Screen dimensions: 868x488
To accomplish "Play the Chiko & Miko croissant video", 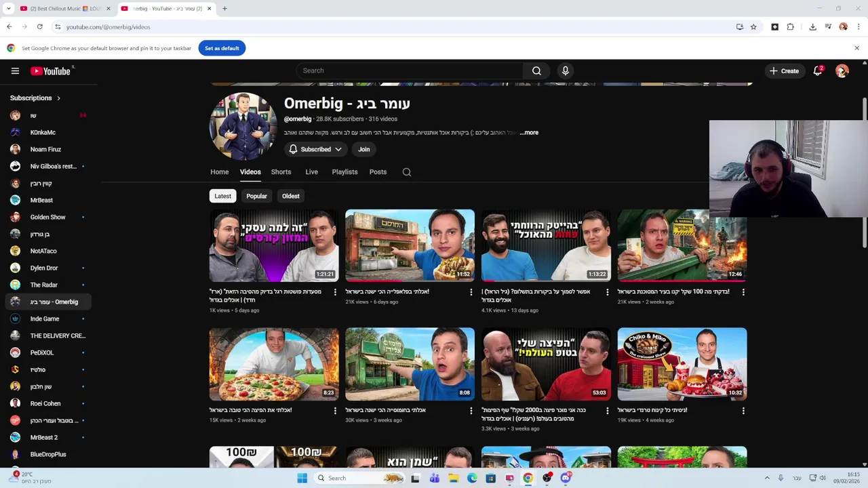I will point(682,364).
